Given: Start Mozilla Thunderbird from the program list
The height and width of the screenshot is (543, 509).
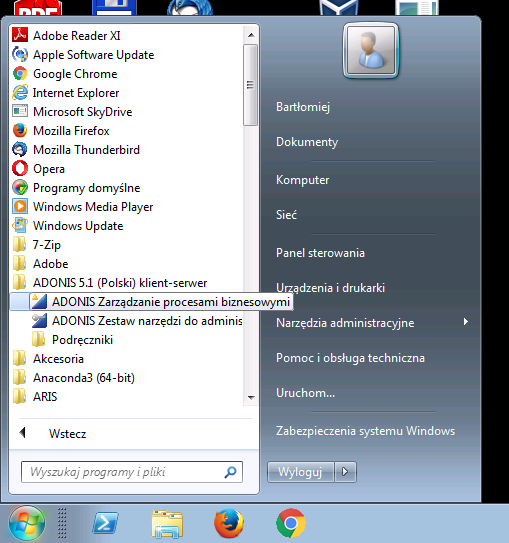Looking at the screenshot, I should [127, 150].
